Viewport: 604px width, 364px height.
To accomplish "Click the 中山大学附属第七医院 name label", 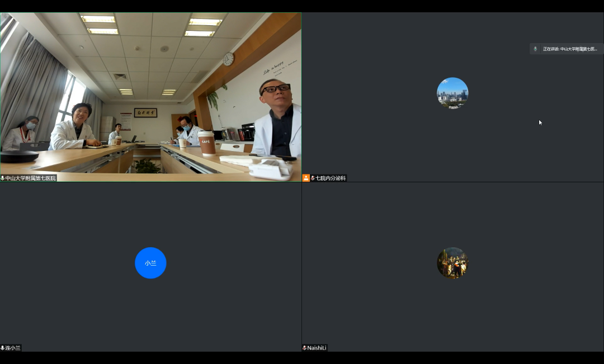I will click(31, 178).
